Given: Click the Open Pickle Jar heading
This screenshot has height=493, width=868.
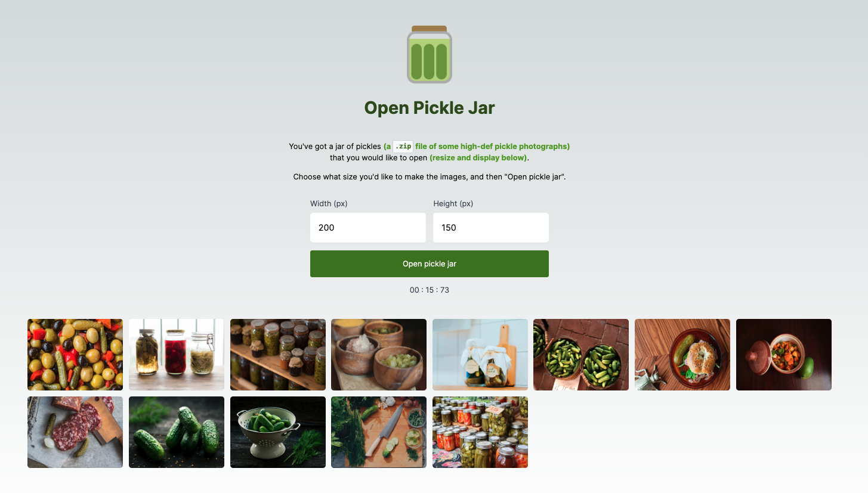Looking at the screenshot, I should 430,108.
